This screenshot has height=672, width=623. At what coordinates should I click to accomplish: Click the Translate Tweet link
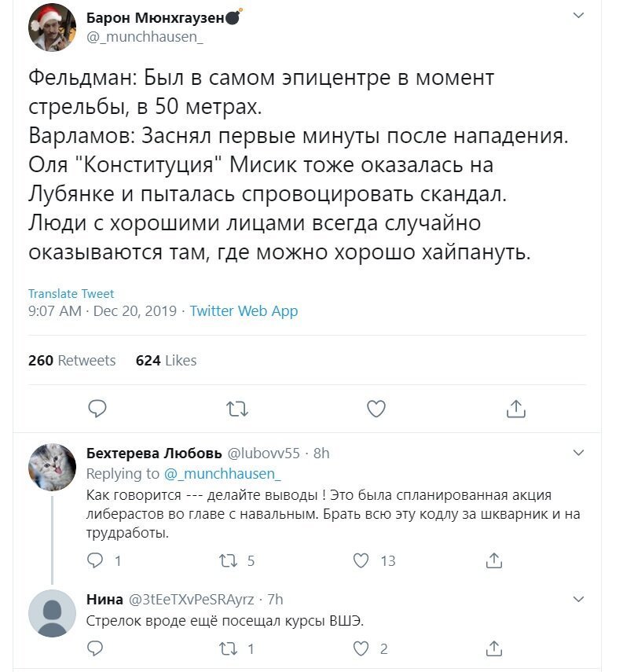(71, 294)
